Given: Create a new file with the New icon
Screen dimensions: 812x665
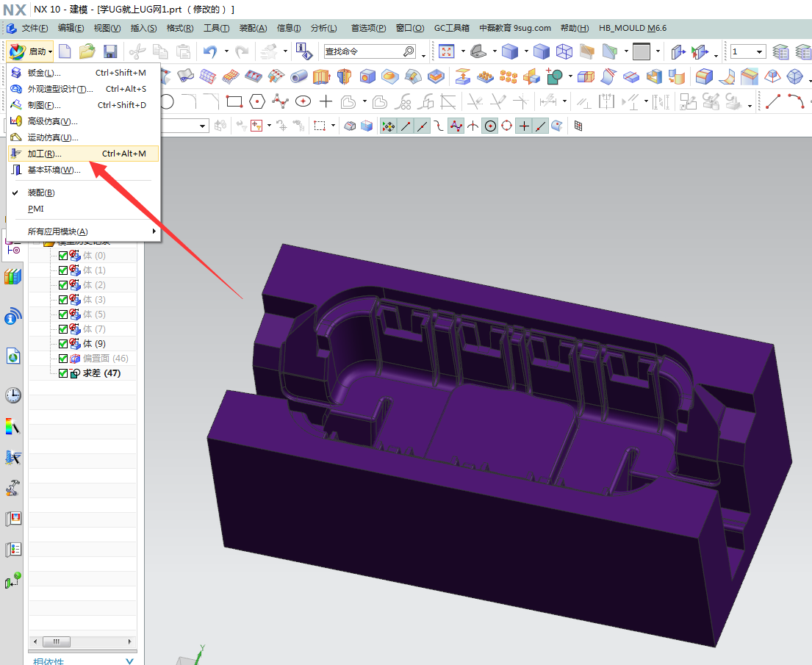Looking at the screenshot, I should (64, 51).
